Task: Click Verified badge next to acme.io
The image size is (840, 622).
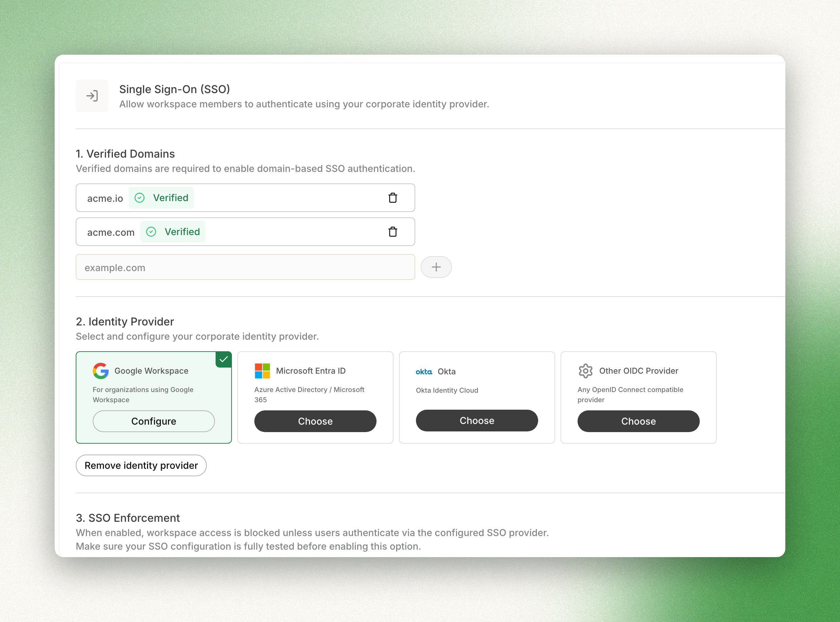Action: tap(161, 198)
